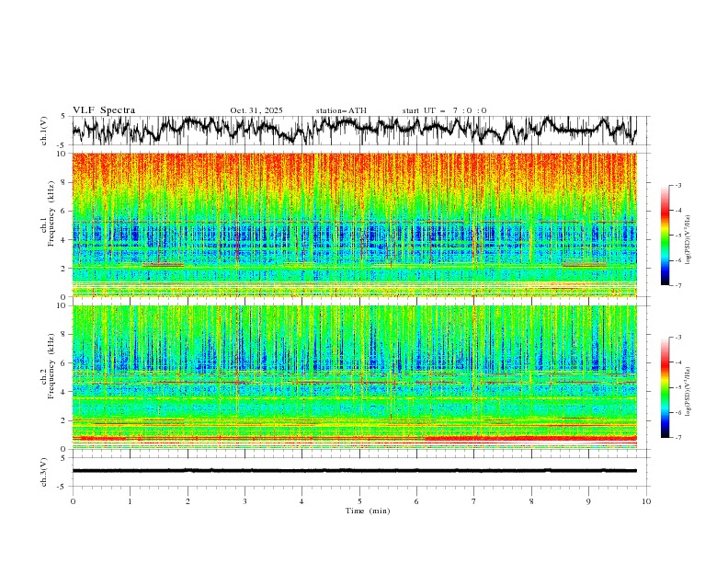Click inside the ch.2 spectrogram panel

[355, 377]
